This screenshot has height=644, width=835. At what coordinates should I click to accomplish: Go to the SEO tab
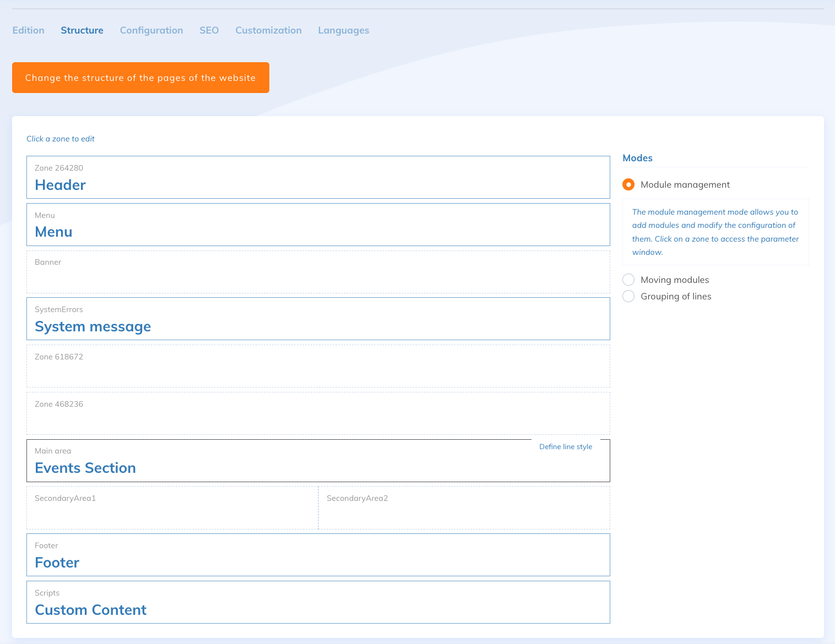[x=209, y=30]
